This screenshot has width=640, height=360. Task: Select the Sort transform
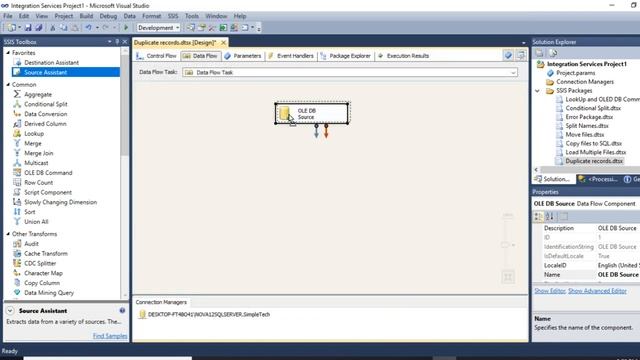tap(29, 212)
